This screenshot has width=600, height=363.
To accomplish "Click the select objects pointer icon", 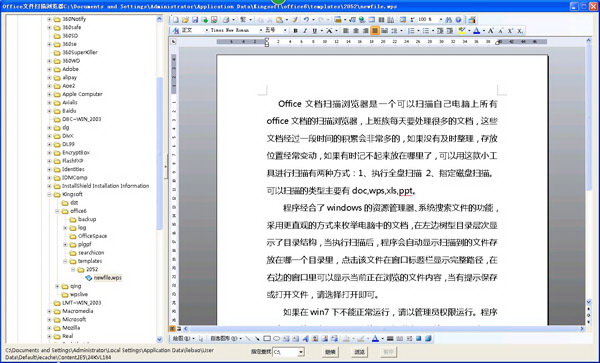I will pos(201,339).
